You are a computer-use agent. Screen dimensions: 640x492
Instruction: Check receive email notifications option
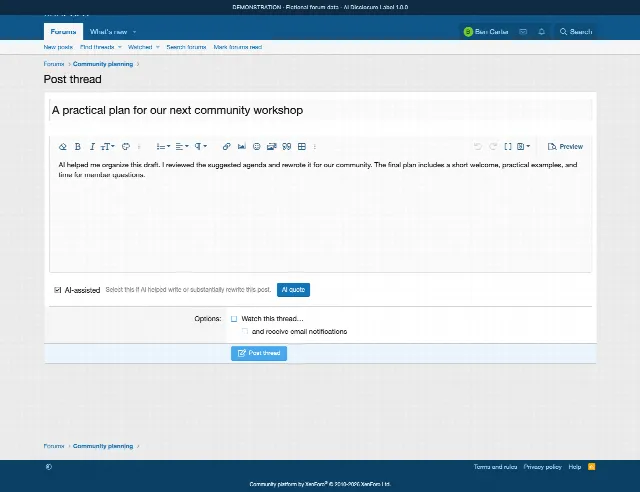(244, 332)
